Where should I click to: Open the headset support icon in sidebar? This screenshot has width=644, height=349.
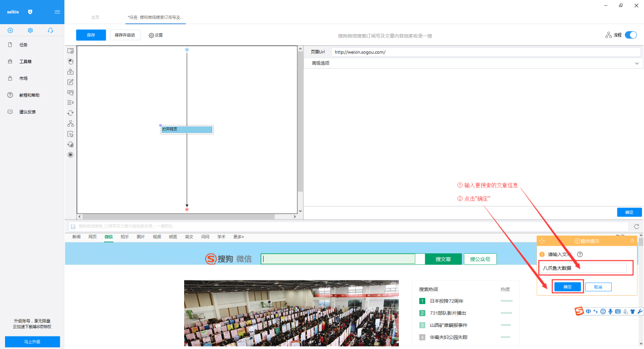(50, 31)
